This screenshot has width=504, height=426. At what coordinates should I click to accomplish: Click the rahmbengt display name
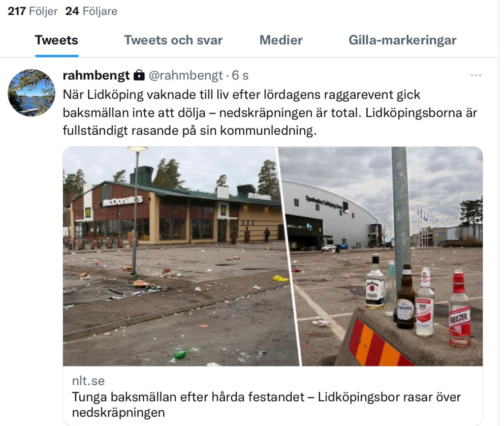pos(96,75)
